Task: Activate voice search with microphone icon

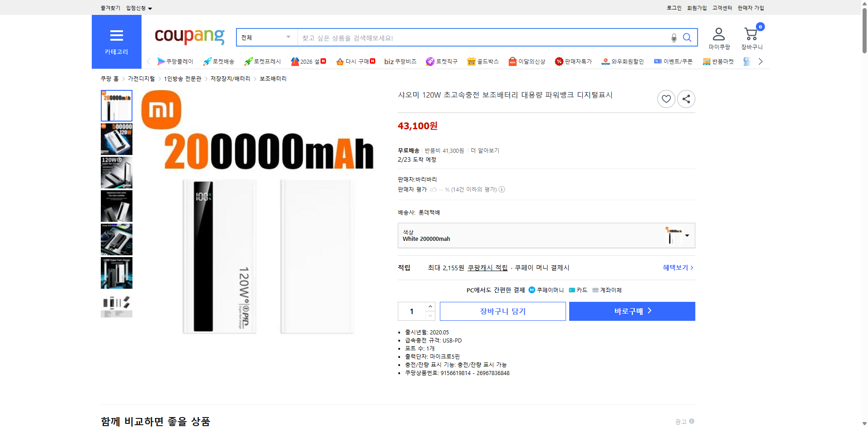Action: pyautogui.click(x=673, y=38)
